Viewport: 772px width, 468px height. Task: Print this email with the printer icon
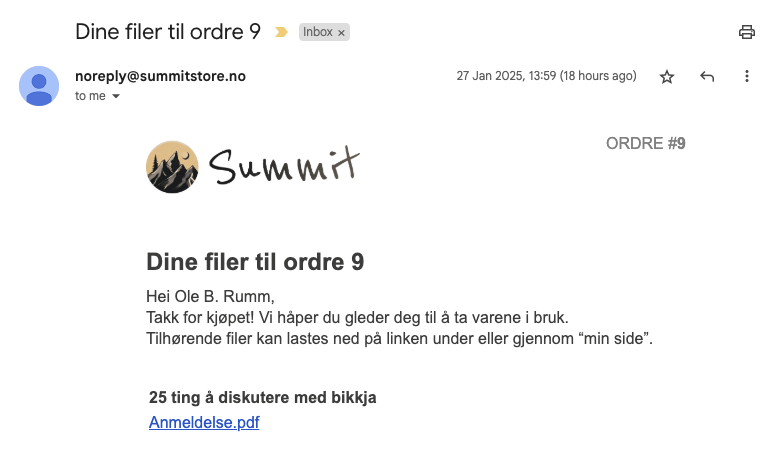point(746,32)
